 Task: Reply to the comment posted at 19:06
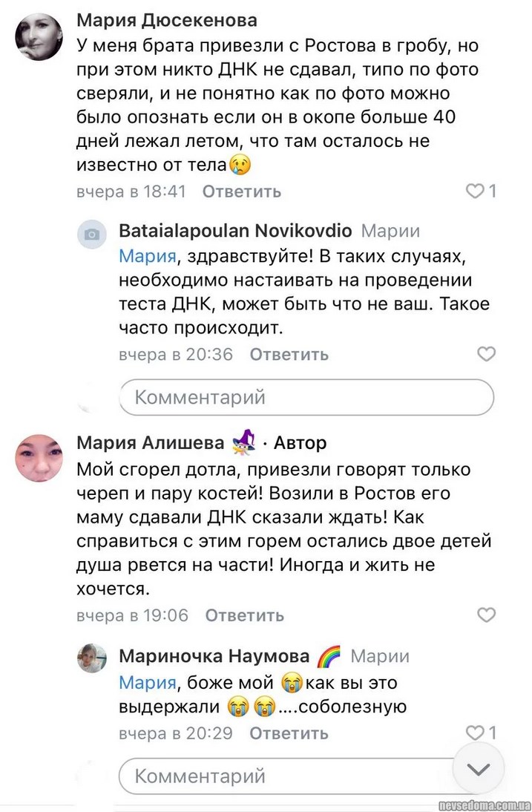244,615
